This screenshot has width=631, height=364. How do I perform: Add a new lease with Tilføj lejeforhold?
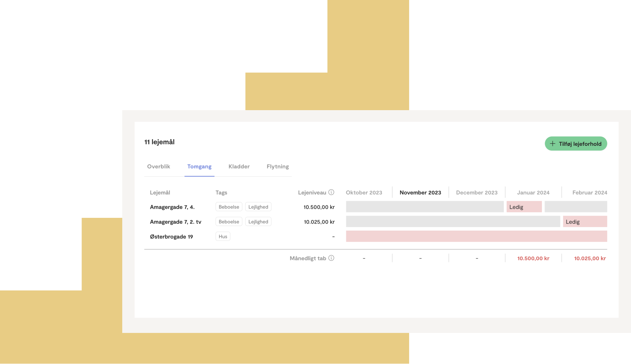576,144
